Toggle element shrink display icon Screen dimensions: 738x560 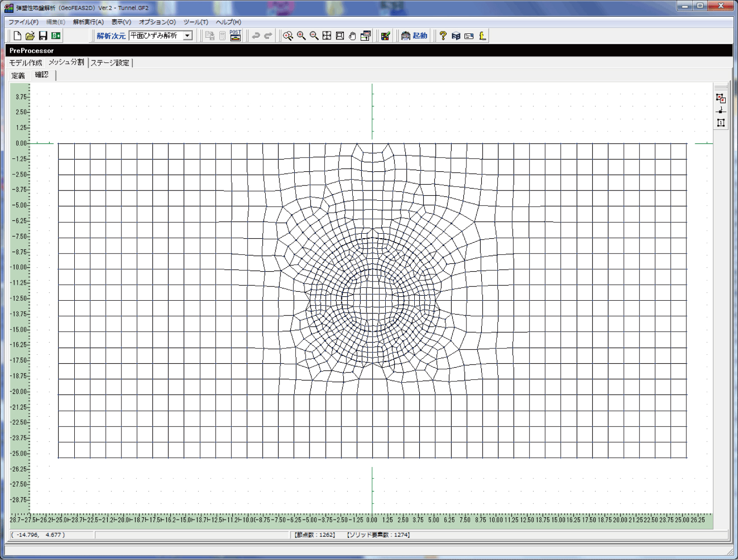pyautogui.click(x=721, y=98)
